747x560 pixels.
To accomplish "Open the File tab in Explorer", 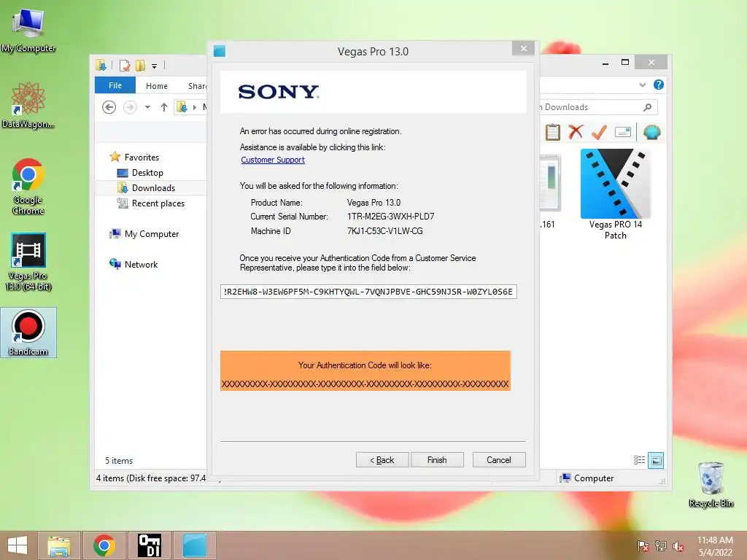I will click(x=115, y=85).
